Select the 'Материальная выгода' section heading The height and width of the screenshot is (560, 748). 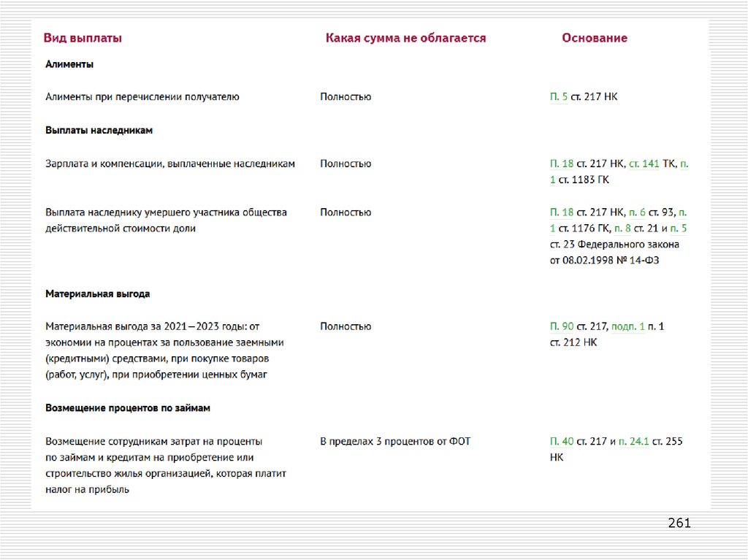coord(97,294)
